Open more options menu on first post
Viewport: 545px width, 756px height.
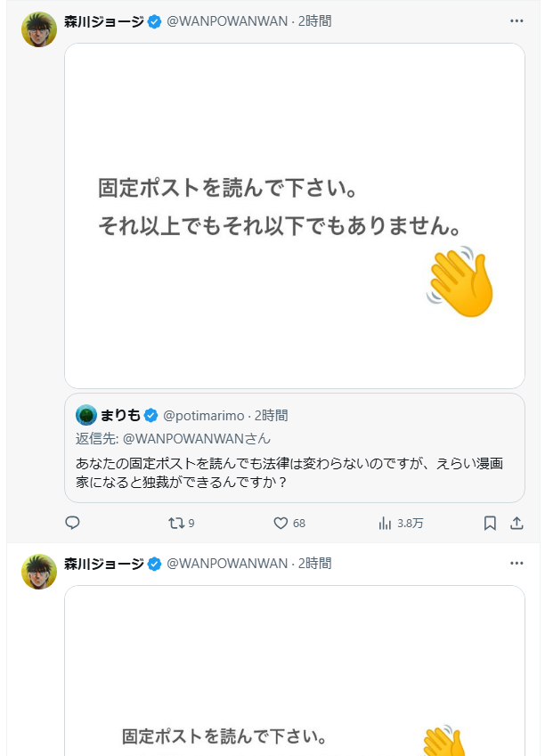(x=517, y=20)
